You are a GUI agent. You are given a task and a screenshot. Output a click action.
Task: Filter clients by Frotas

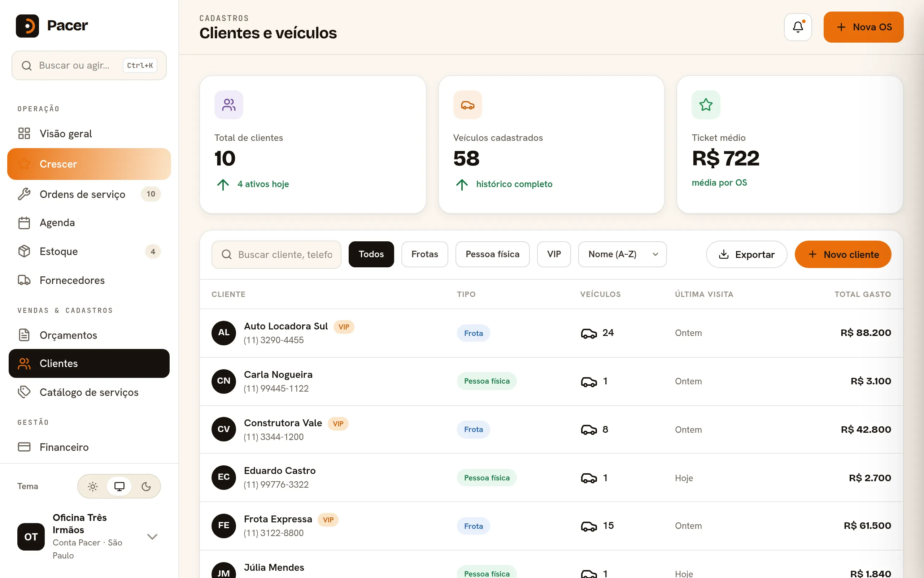(424, 254)
